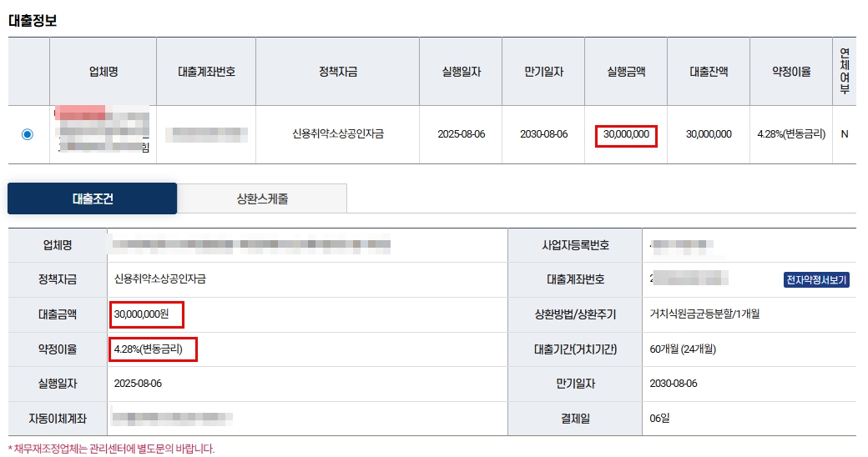The image size is (868, 457).
Task: Click the 06일 payment day value
Action: point(659,419)
